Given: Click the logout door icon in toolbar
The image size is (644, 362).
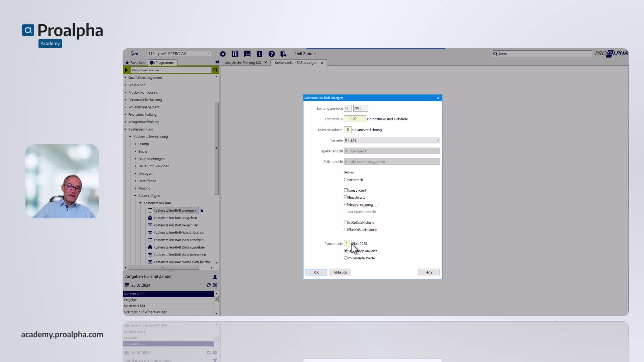Looking at the screenshot, I should (283, 54).
